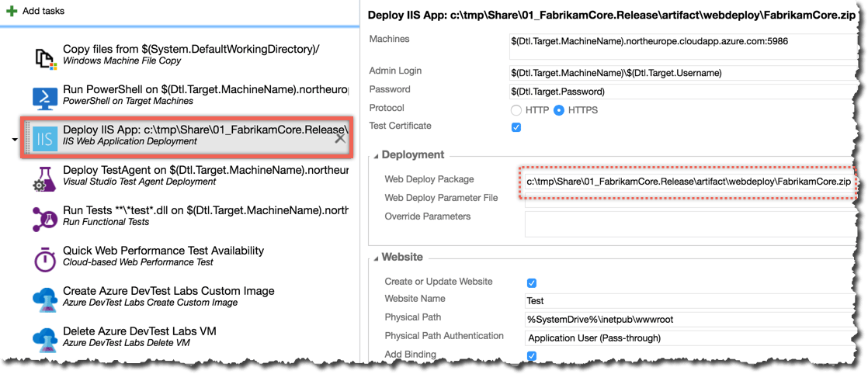Screen dimensions: 868x374
Task: Click the Delete VM cloud icon
Action: click(46, 340)
